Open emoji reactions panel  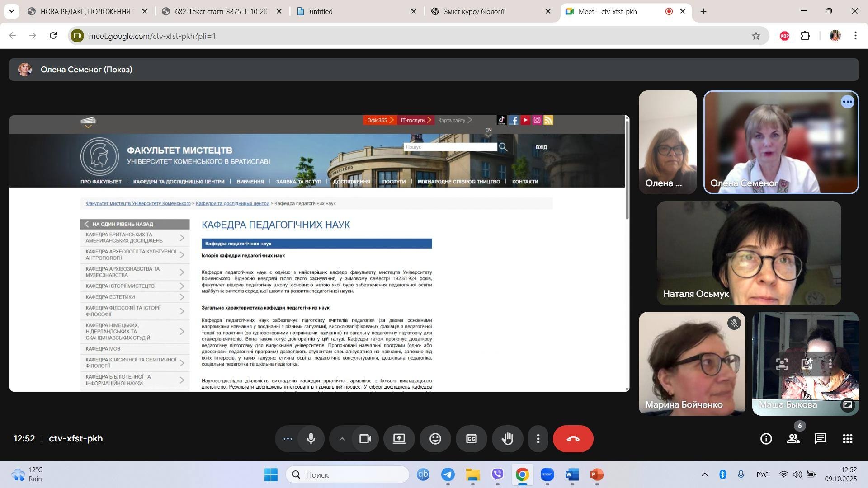[435, 439]
